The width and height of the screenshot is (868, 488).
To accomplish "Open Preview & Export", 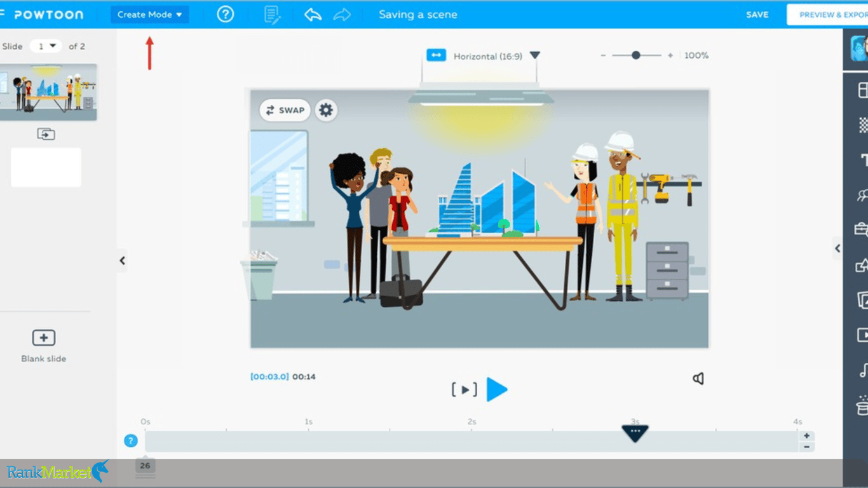I will point(827,15).
